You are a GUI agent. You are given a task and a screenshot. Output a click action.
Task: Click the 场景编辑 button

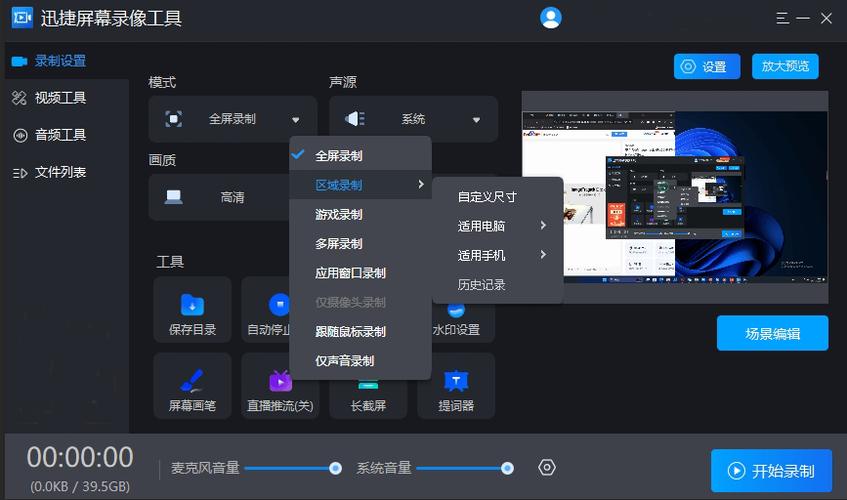click(772, 334)
